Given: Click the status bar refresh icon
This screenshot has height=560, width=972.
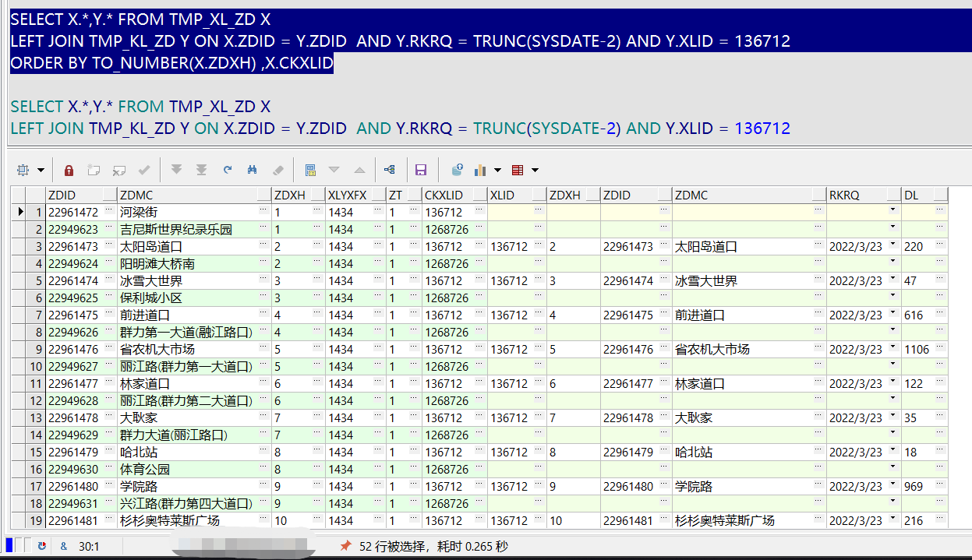Looking at the screenshot, I should pos(42,547).
